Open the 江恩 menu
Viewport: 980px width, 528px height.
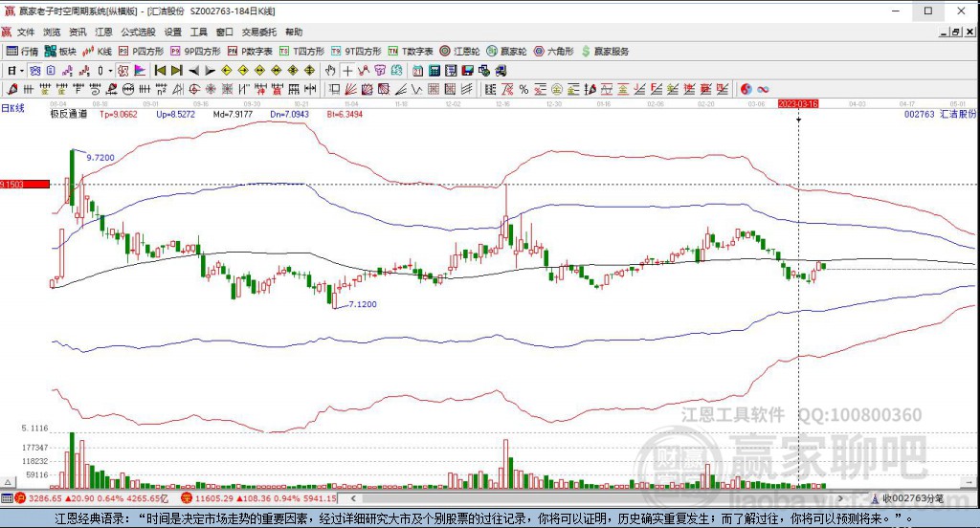[103, 32]
